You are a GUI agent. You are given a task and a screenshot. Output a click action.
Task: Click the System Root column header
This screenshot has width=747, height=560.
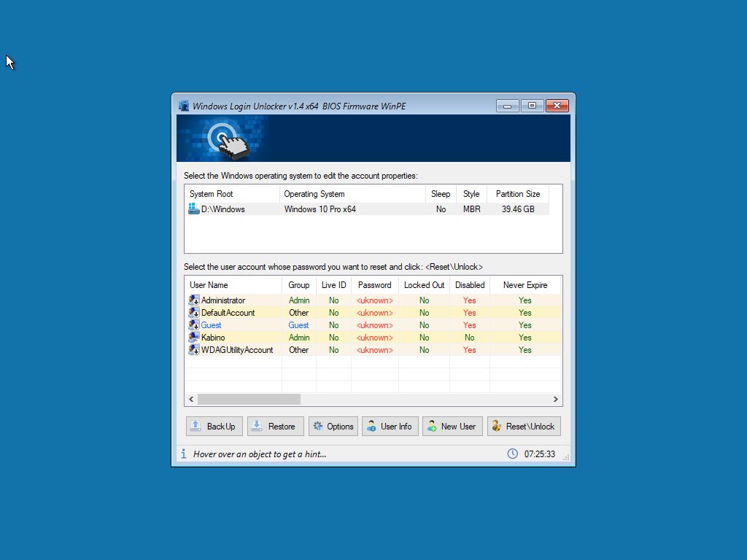coord(232,194)
